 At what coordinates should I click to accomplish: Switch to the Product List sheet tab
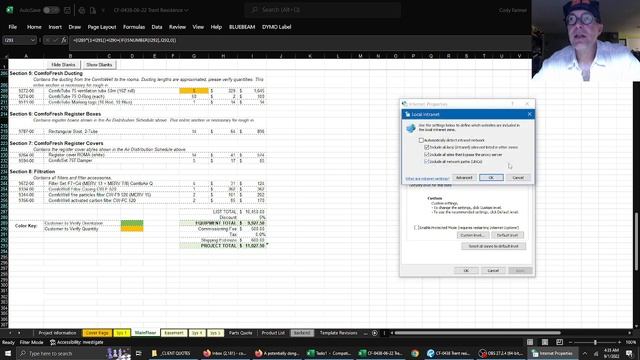(x=273, y=333)
